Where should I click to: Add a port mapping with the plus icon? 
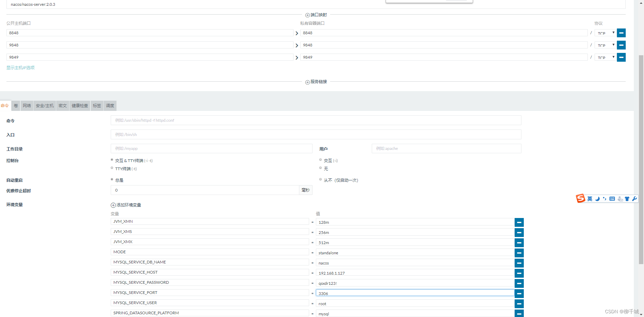click(307, 15)
